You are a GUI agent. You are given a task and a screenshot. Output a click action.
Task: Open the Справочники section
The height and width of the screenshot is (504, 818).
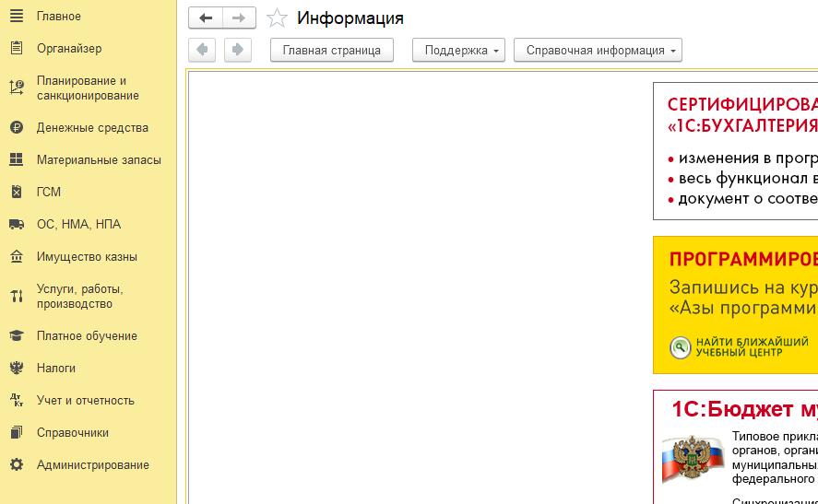[x=73, y=433]
